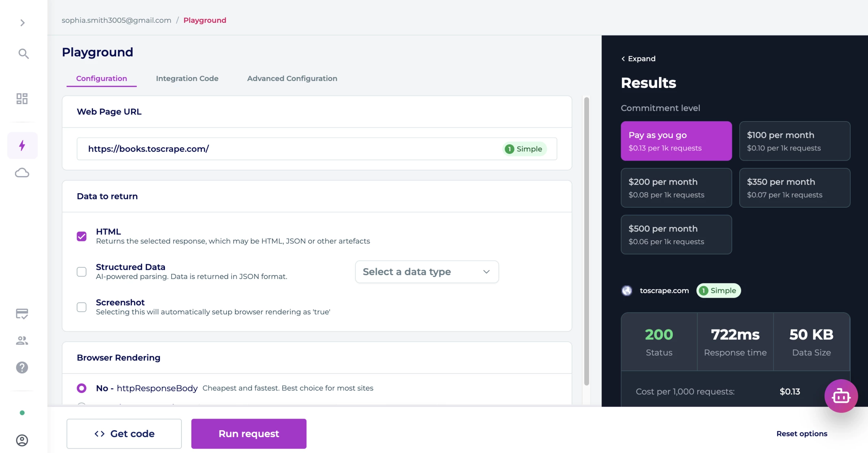Click the toscrape.com globe icon
The height and width of the screenshot is (453, 868).
pos(627,291)
